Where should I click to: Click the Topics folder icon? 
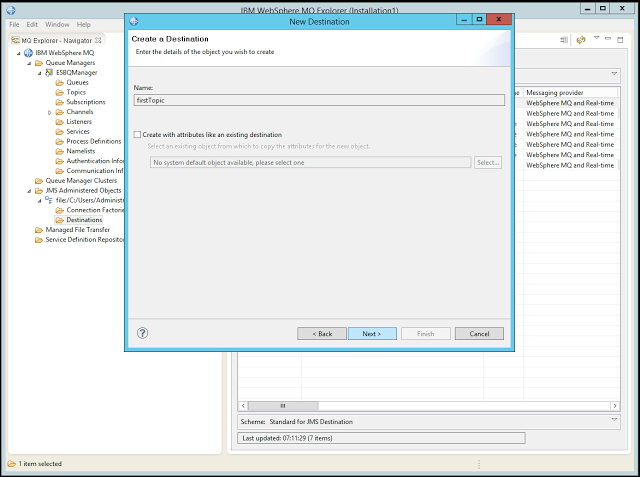point(60,92)
